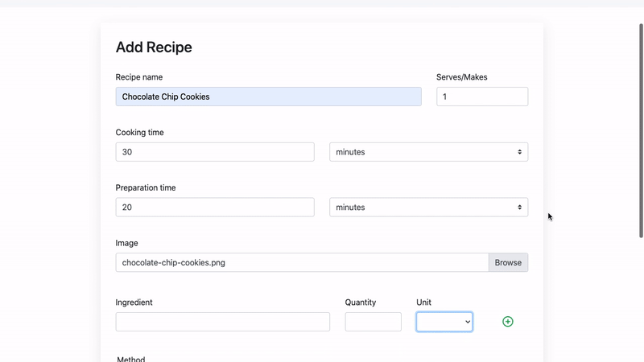Open the Cooking time minutes dropdown
The image size is (644, 362).
click(x=428, y=152)
